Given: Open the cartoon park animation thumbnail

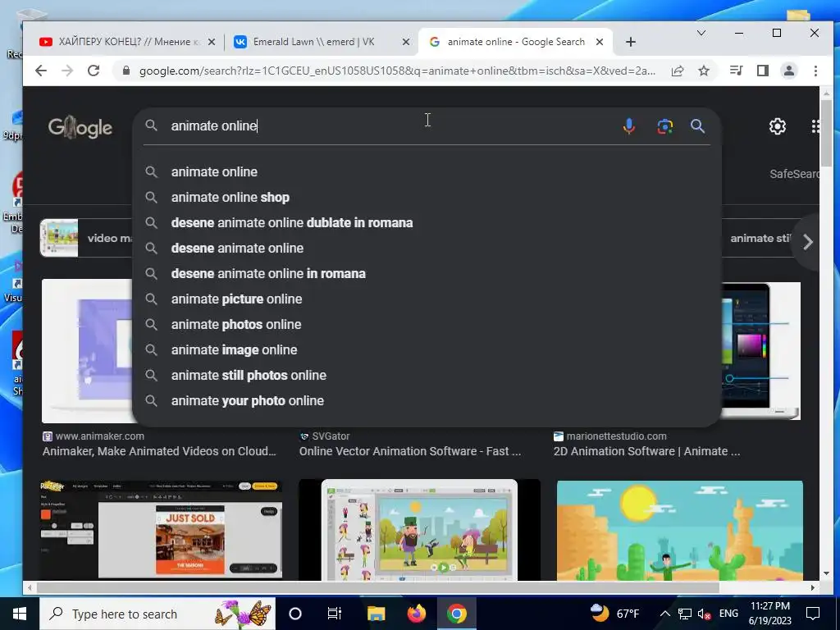Looking at the screenshot, I should [x=419, y=530].
